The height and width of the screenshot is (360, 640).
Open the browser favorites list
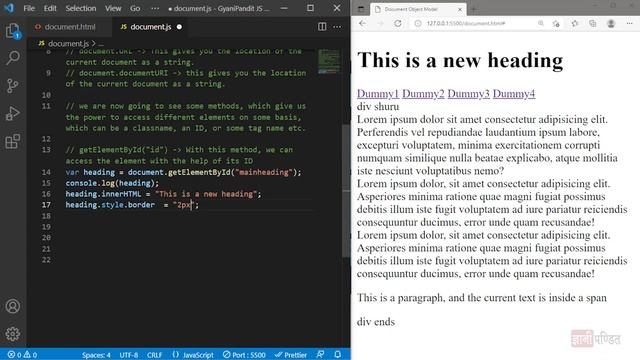coord(575,23)
